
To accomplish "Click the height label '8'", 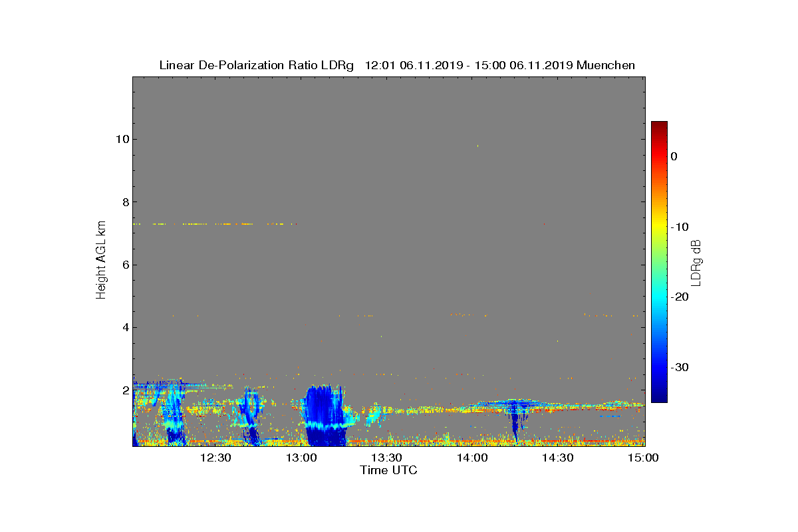I will (125, 202).
